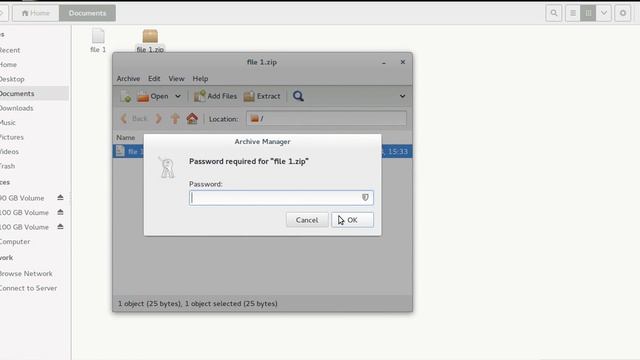Image resolution: width=640 pixels, height=360 pixels.
Task: Open Downloads in the sidebar
Action: click(x=17, y=108)
